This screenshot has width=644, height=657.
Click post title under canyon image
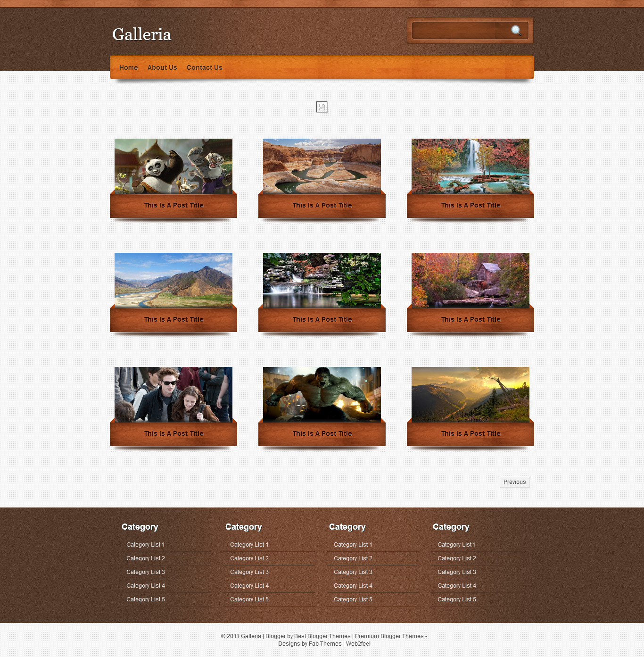click(x=322, y=205)
